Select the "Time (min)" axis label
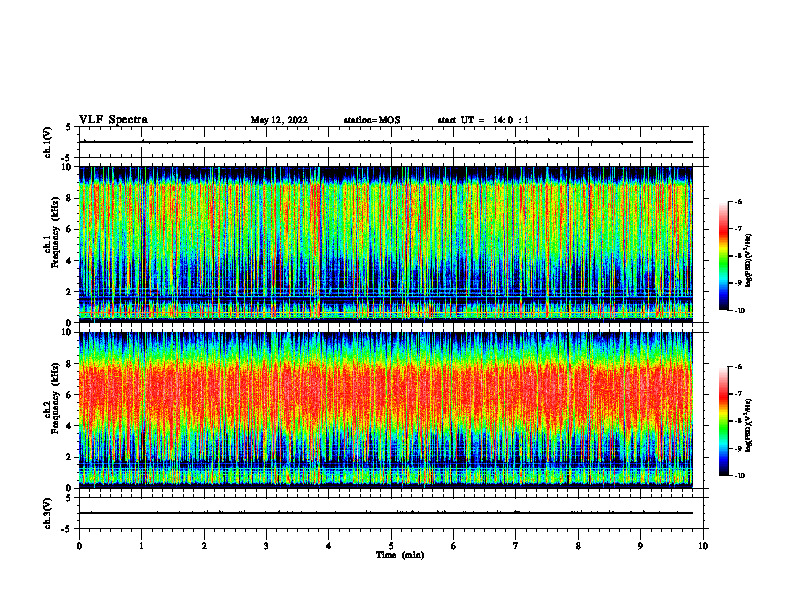Image resolution: width=792 pixels, height=612 pixels. (400, 555)
